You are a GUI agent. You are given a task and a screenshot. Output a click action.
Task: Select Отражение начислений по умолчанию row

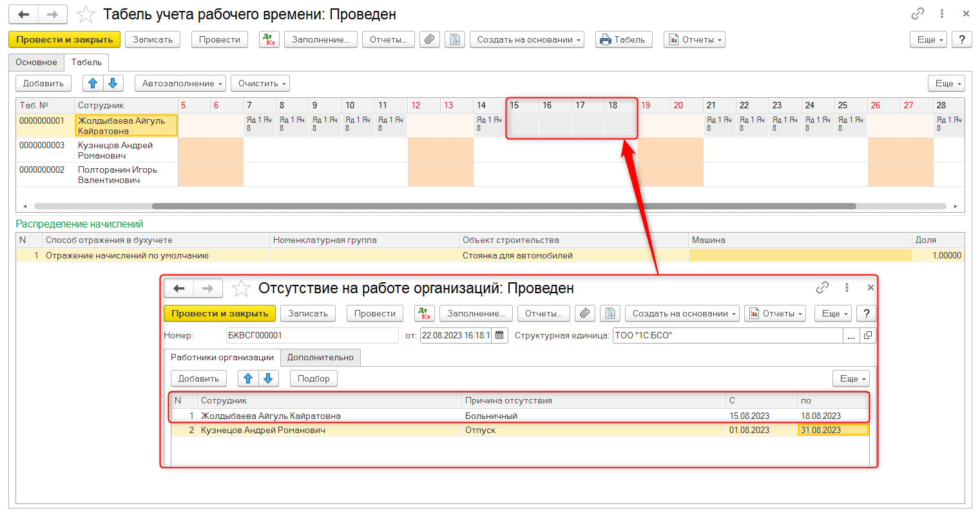(490, 255)
